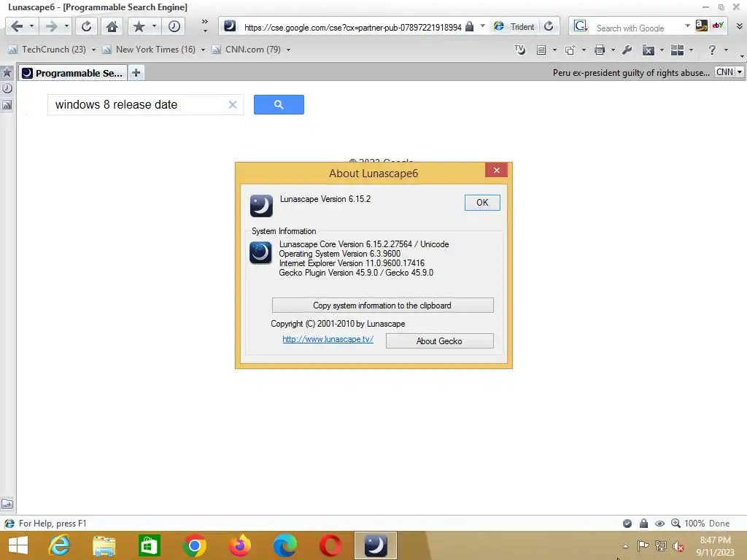Open the address bar URL dropdown
This screenshot has width=747, height=560.
click(483, 26)
